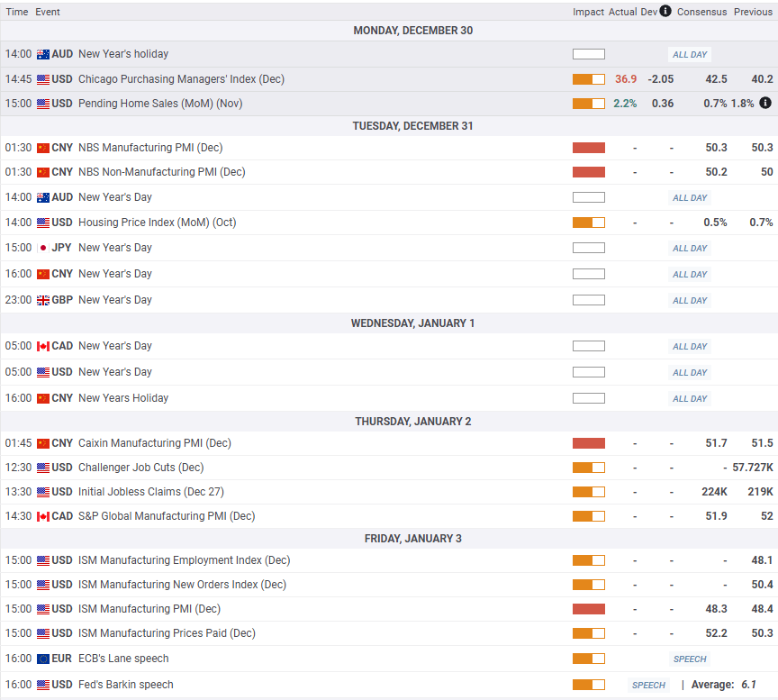Click Canadian flag on S&P Global Manufacturing PMI row
Image resolution: width=778 pixels, height=700 pixels.
[43, 516]
